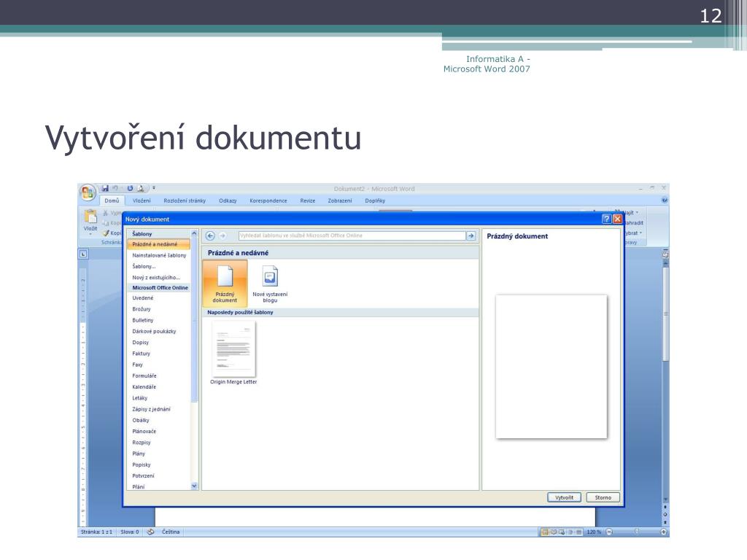The image size is (747, 560).
Task: Open the Vložit paste dropdown arrow
Action: tap(90, 234)
